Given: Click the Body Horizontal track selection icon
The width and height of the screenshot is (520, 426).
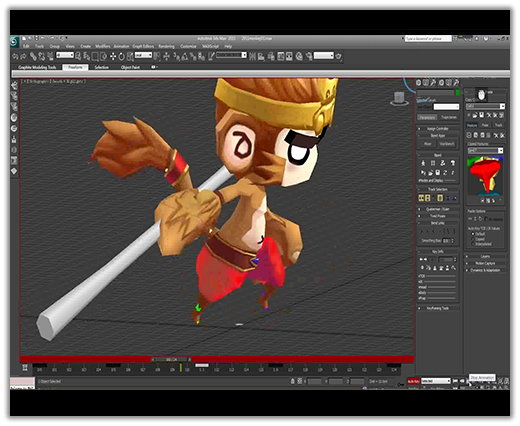Looking at the screenshot, I should pos(421,198).
